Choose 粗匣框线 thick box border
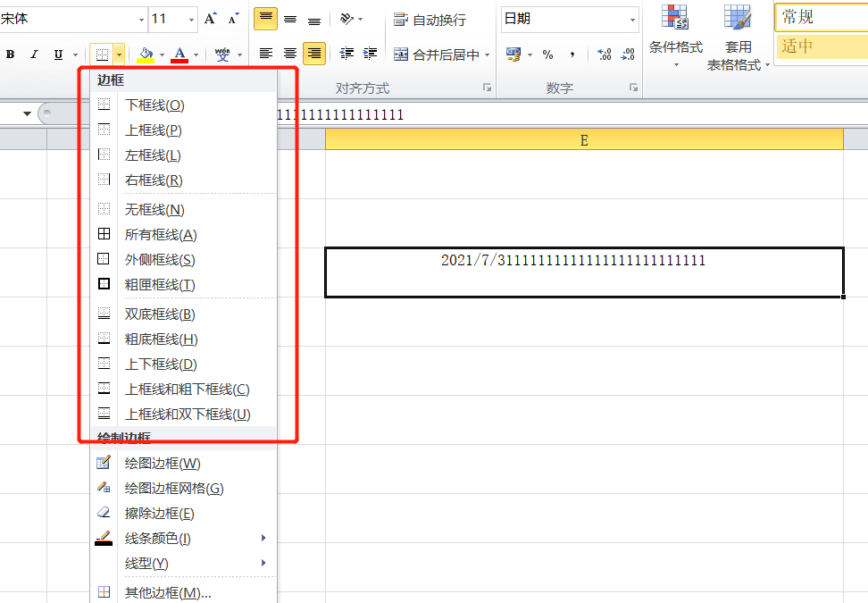Image resolution: width=868 pixels, height=603 pixels. coord(160,285)
